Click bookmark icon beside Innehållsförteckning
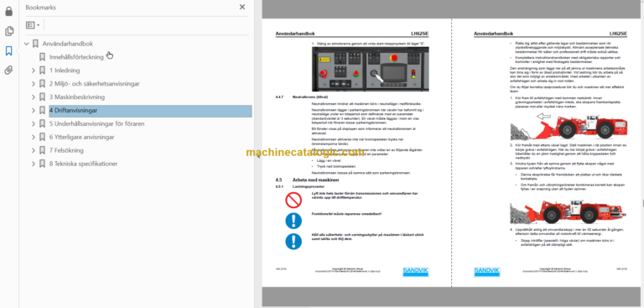 click(x=42, y=57)
